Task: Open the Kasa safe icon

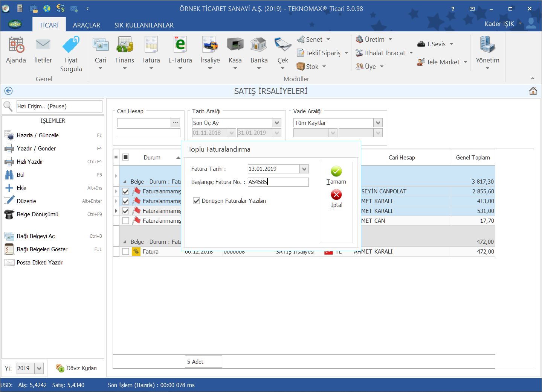Action: point(235,45)
